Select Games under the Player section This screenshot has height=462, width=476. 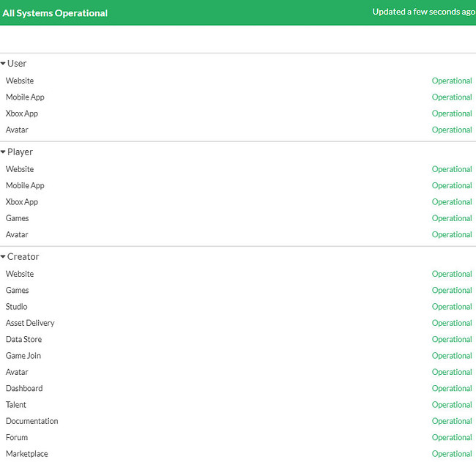[18, 218]
